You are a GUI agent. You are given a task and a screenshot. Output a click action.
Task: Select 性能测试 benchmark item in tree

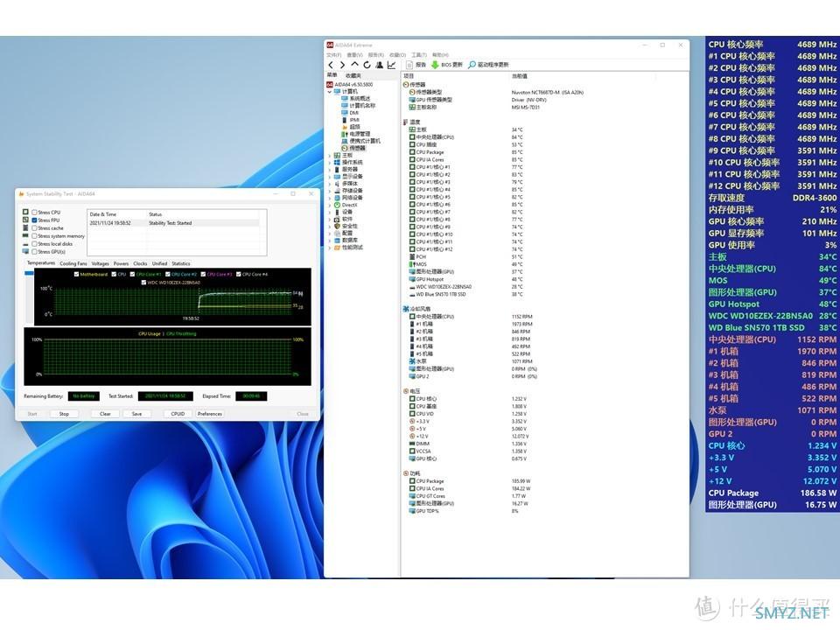(x=348, y=248)
